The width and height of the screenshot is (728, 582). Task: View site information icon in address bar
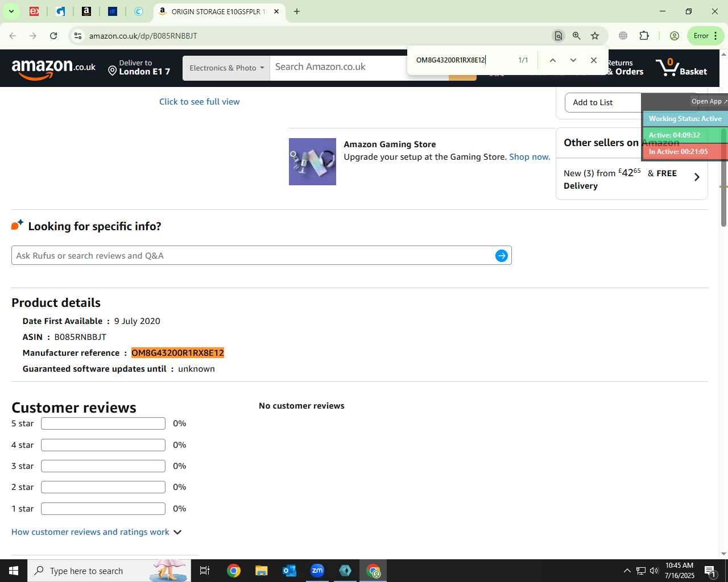point(78,36)
